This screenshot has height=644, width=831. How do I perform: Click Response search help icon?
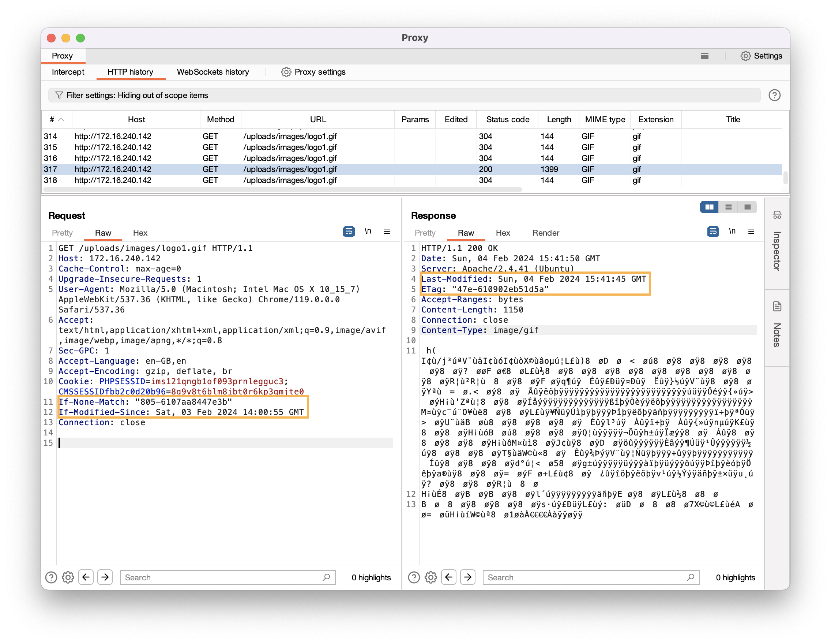(414, 578)
